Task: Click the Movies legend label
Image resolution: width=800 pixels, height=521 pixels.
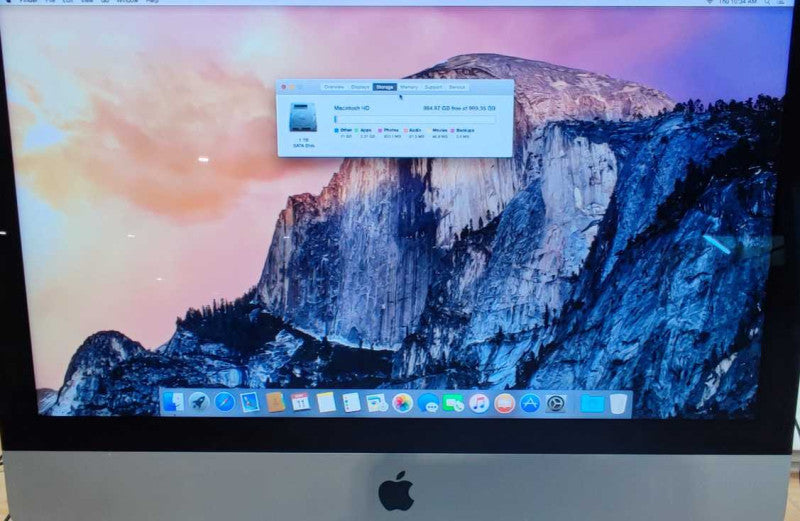Action: coord(440,131)
